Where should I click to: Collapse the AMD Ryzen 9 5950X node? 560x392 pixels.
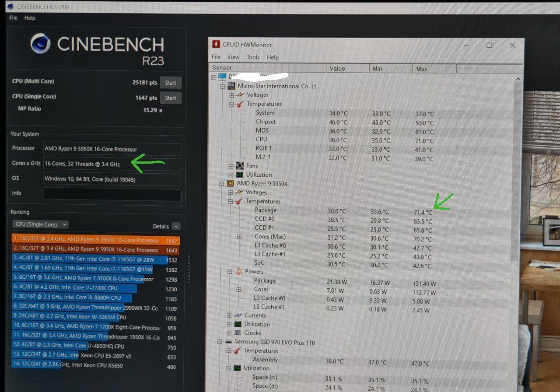coord(222,183)
